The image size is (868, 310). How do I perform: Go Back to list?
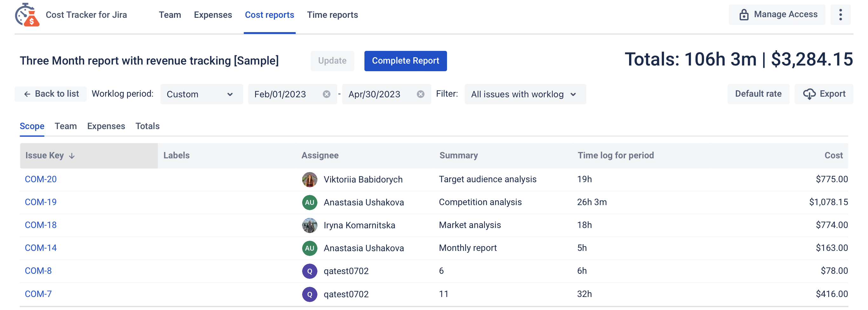click(51, 94)
